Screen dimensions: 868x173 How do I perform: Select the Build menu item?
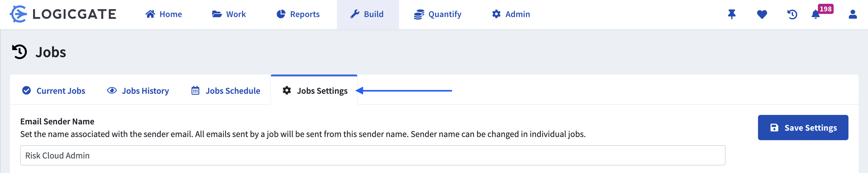[x=367, y=14]
